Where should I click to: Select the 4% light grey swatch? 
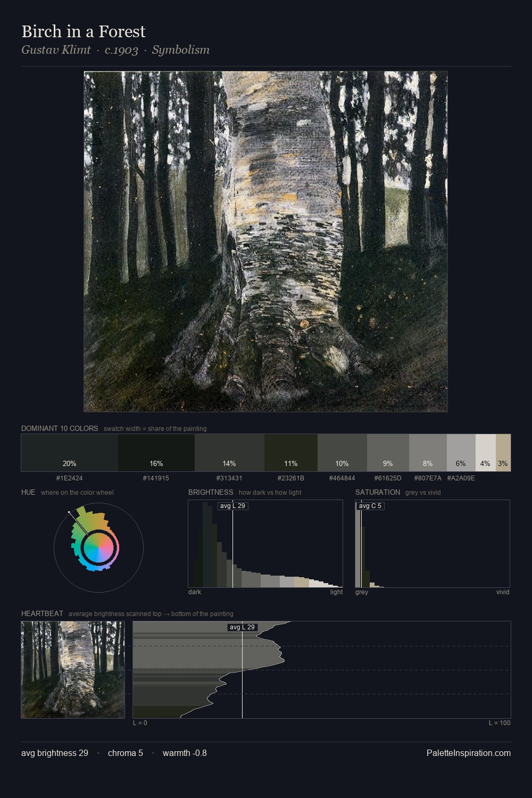485,453
